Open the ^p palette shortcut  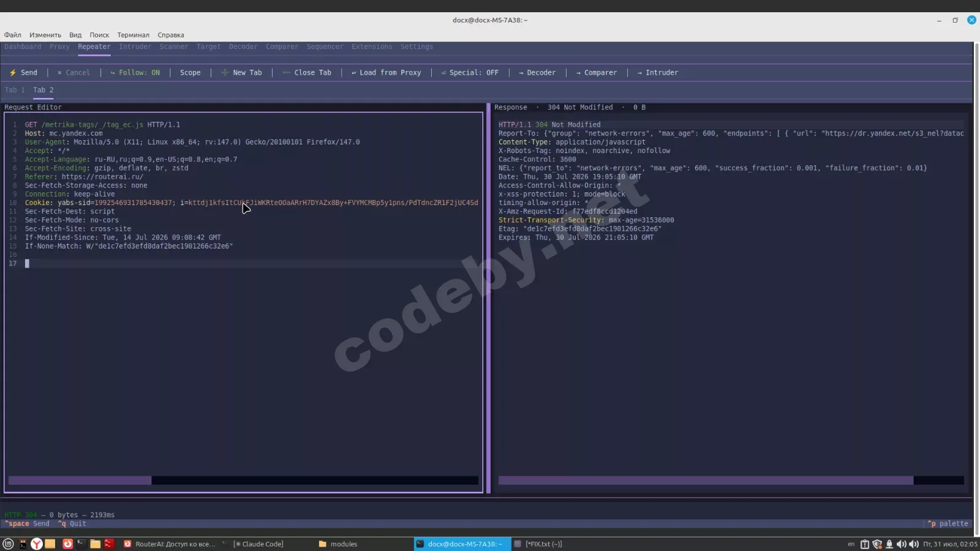(x=948, y=523)
